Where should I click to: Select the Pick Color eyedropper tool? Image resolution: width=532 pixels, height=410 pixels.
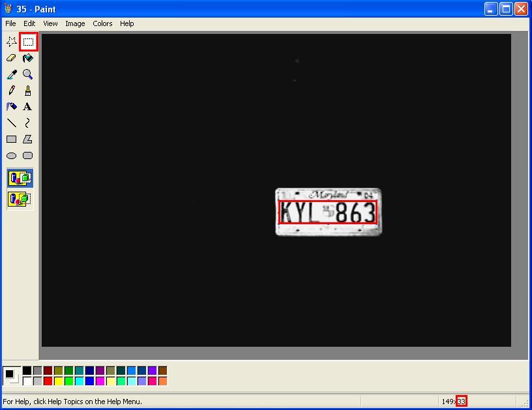coord(12,74)
